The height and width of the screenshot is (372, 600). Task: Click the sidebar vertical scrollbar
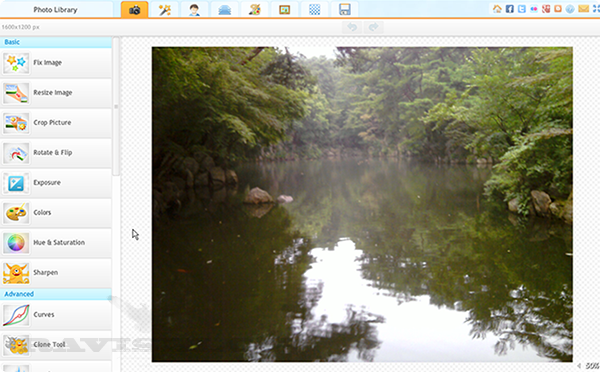pos(116,106)
